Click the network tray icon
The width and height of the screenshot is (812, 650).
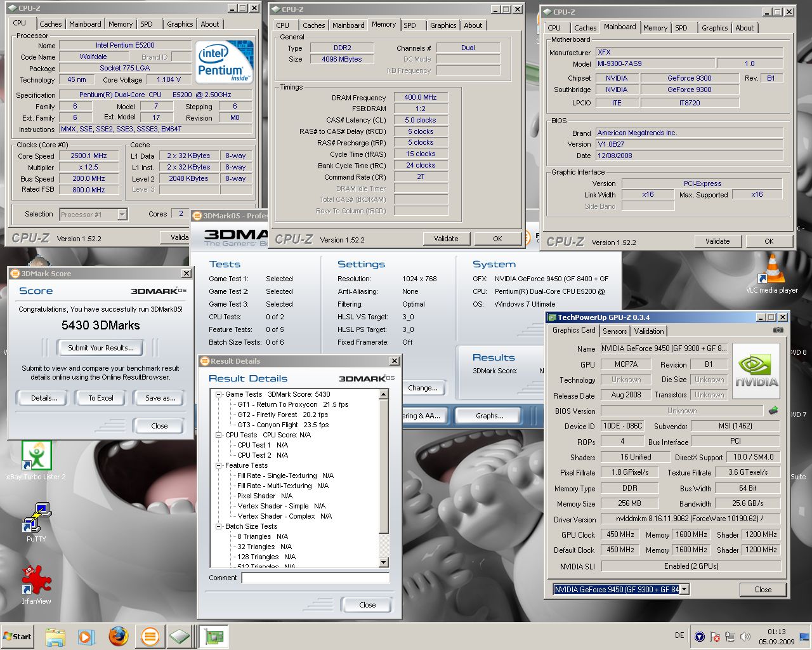(730, 637)
